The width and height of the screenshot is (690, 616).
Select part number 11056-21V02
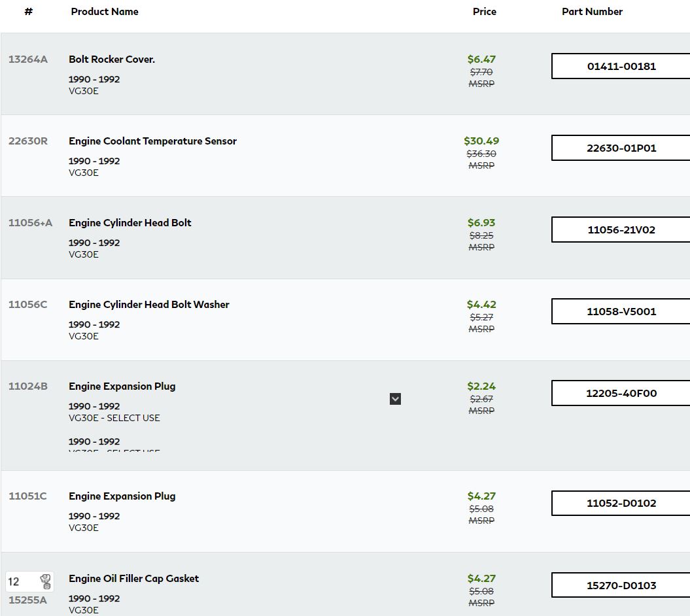[621, 230]
